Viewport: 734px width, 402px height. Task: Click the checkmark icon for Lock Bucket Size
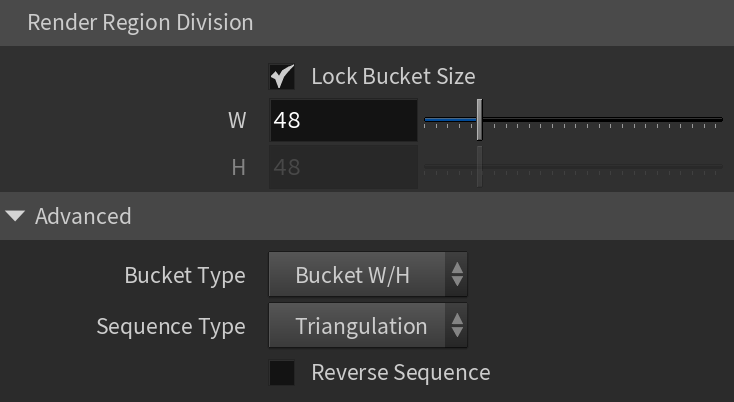282,76
